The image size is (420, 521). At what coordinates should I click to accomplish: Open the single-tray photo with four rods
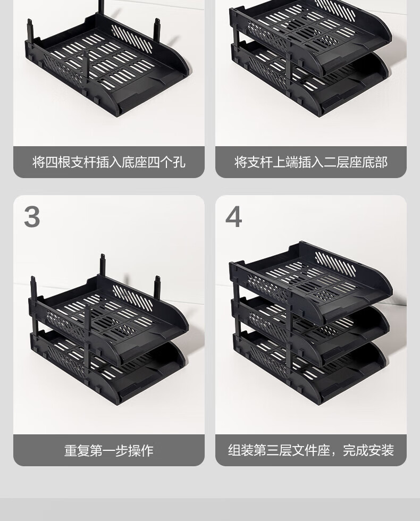(x=108, y=73)
